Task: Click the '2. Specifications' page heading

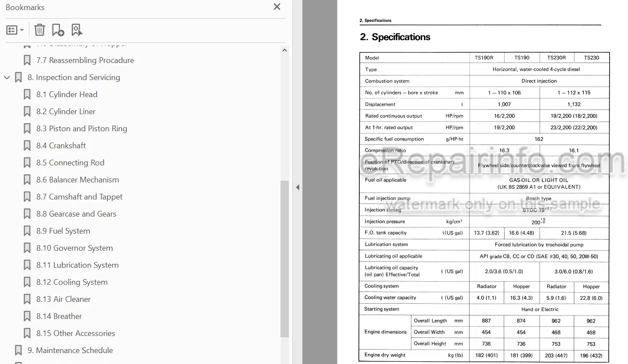Action: (x=395, y=37)
